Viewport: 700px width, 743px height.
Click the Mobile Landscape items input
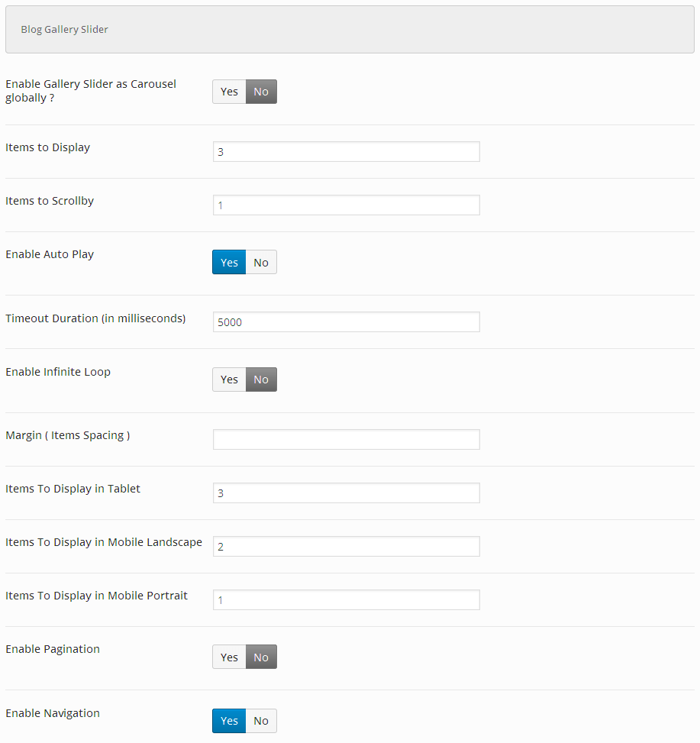click(x=346, y=547)
